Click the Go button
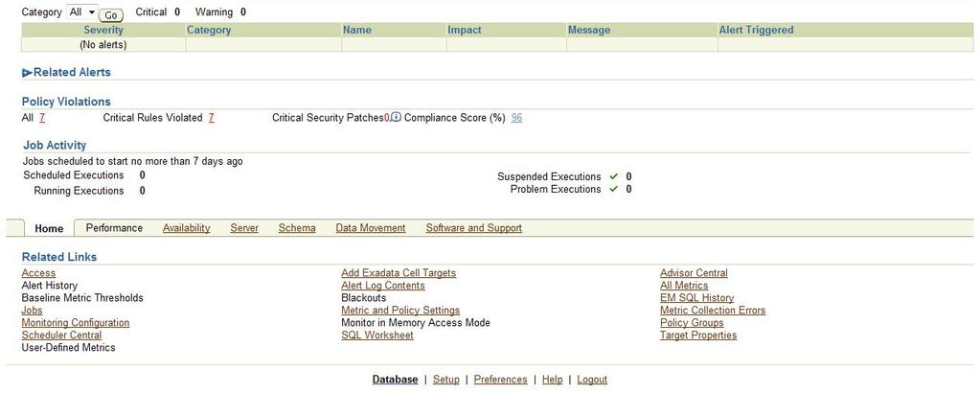The height and width of the screenshot is (393, 980). point(110,15)
